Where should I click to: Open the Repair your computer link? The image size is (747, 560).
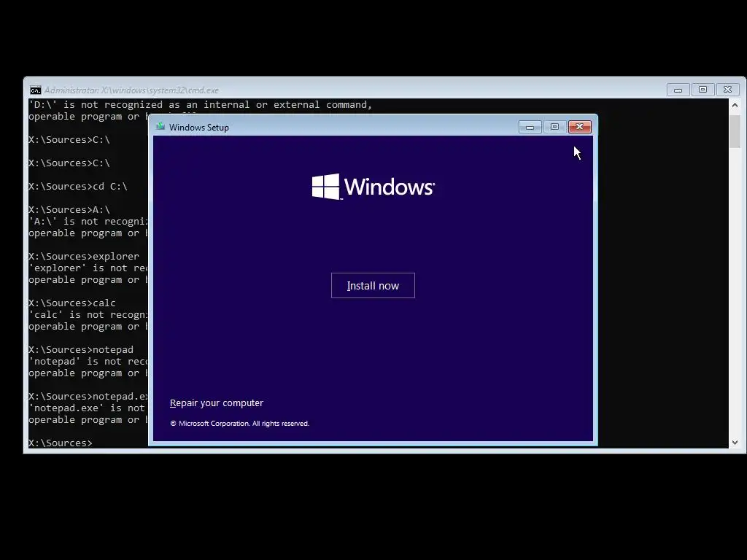216,402
